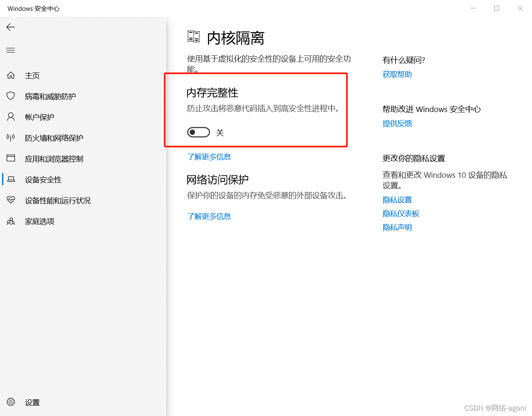
Task: Click the 网络访问保护 heading
Action: tap(218, 180)
